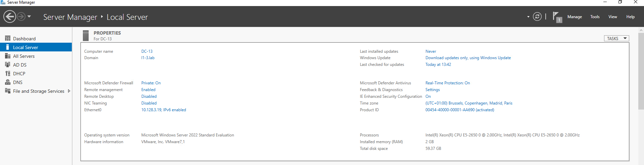Select AD DS in sidebar
644x165 pixels.
[36, 65]
